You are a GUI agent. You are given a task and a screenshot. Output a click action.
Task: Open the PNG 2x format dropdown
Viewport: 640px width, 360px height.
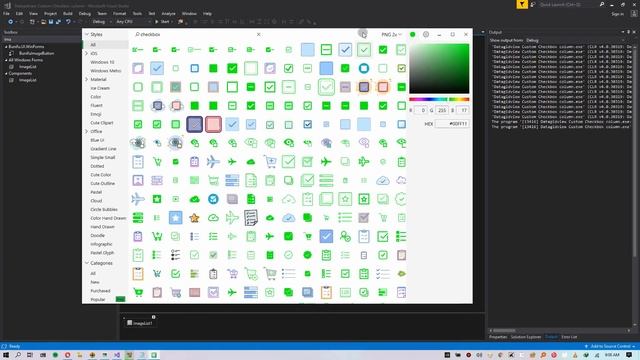coord(391,35)
